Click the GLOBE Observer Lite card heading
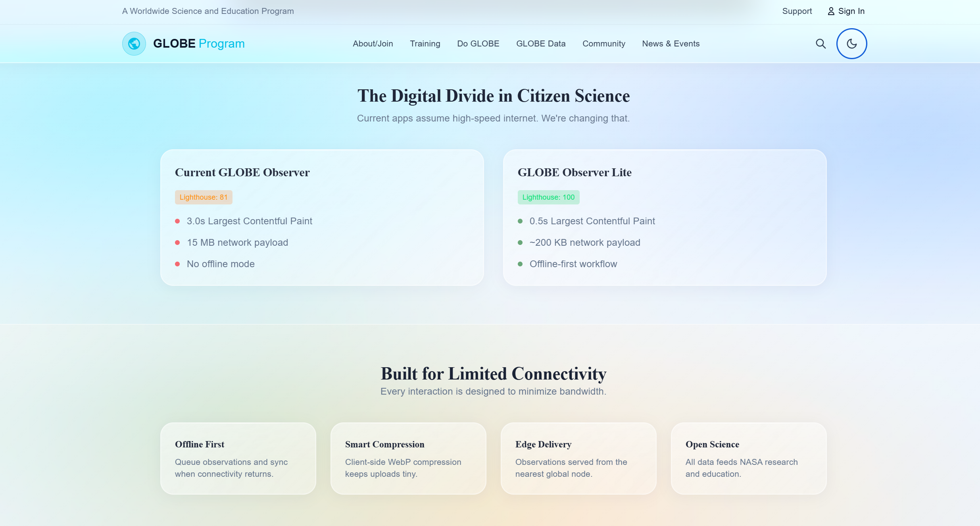The image size is (980, 526). [575, 172]
